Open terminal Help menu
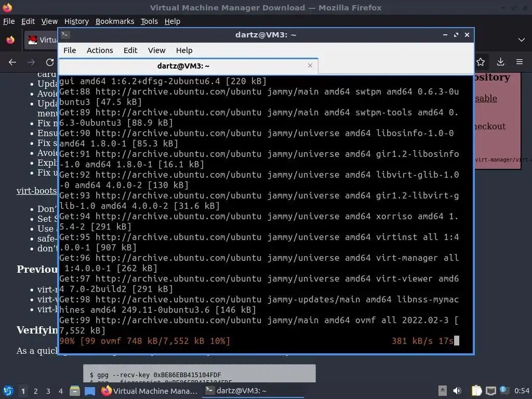This screenshot has height=399, width=532. pyautogui.click(x=184, y=50)
